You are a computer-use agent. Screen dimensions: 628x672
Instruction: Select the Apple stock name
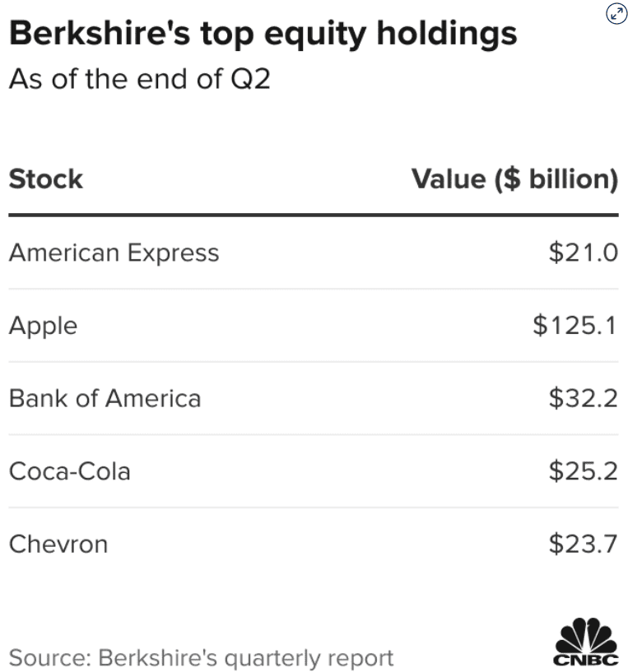(x=43, y=326)
